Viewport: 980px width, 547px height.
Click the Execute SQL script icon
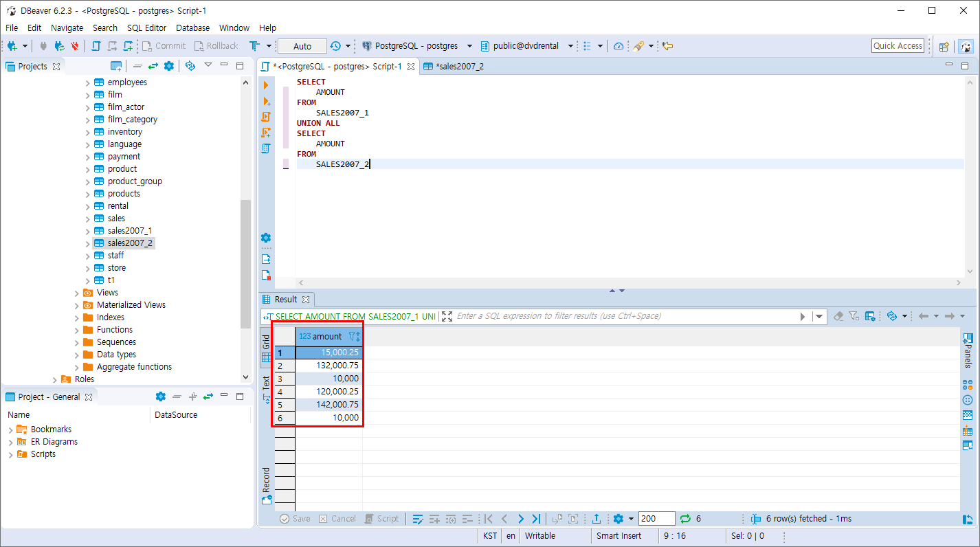tap(266, 117)
